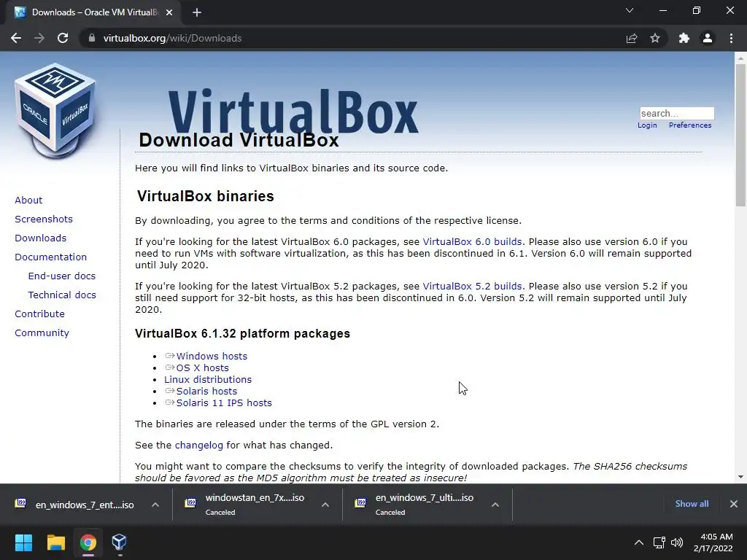Open a new browser tab
Image resolution: width=747 pixels, height=560 pixels.
[x=197, y=12]
